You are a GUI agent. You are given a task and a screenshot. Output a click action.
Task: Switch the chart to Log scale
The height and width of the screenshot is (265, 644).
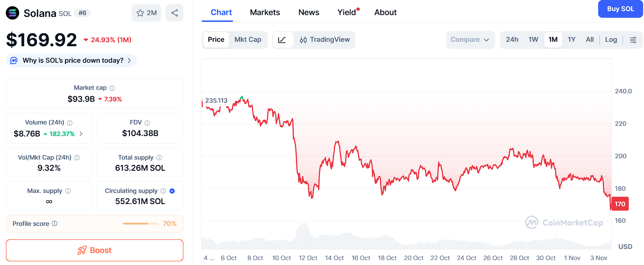point(611,40)
